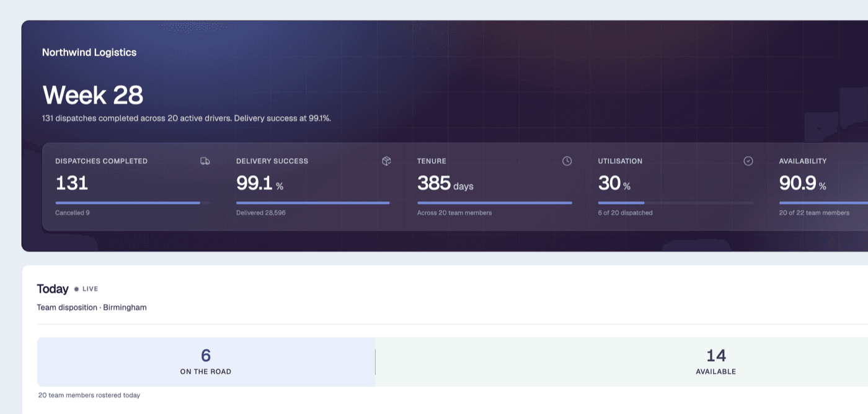Click the 6 of 20 dispatched caption
Viewport: 868px width, 414px height.
[626, 213]
